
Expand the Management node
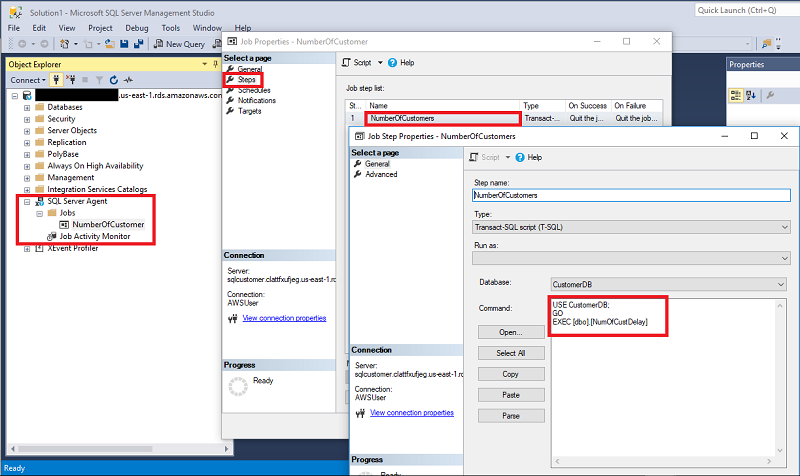tap(27, 178)
